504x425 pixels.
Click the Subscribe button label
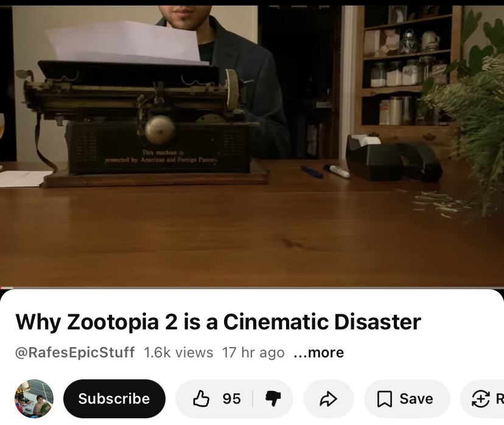pyautogui.click(x=114, y=399)
